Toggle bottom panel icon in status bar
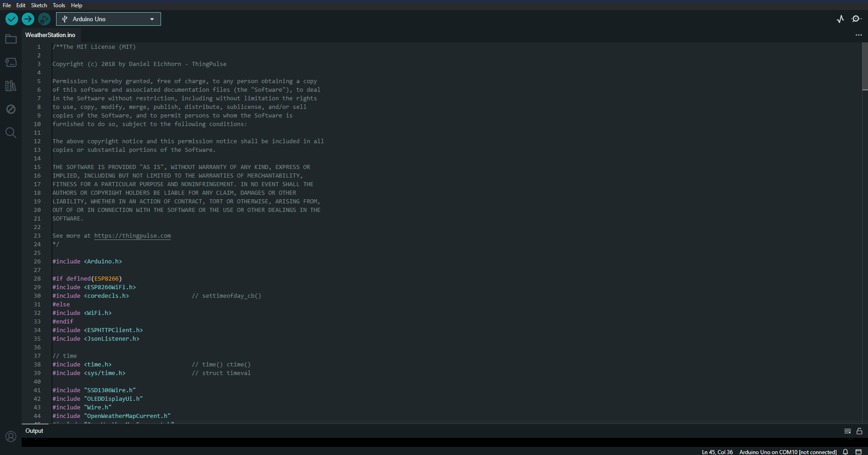Viewport: 868px width, 455px height. 859,452
